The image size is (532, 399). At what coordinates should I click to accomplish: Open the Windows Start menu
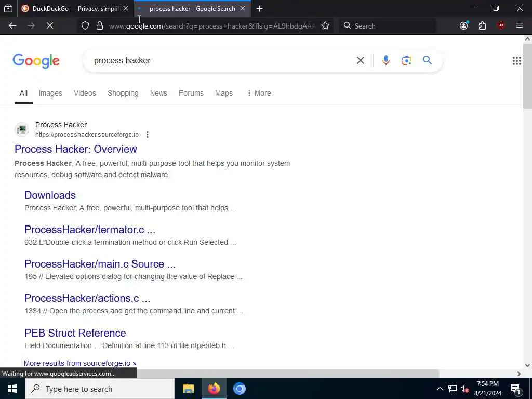coord(12,389)
